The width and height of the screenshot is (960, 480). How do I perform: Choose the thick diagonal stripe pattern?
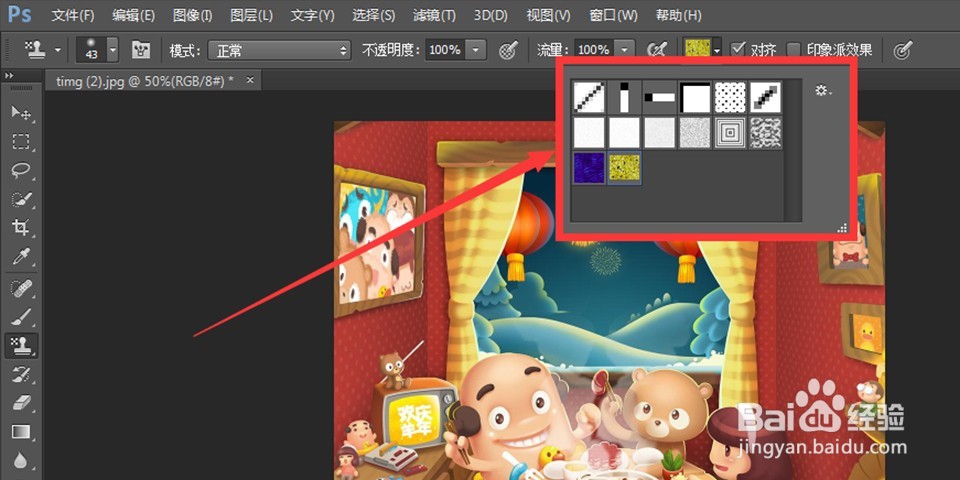(766, 97)
